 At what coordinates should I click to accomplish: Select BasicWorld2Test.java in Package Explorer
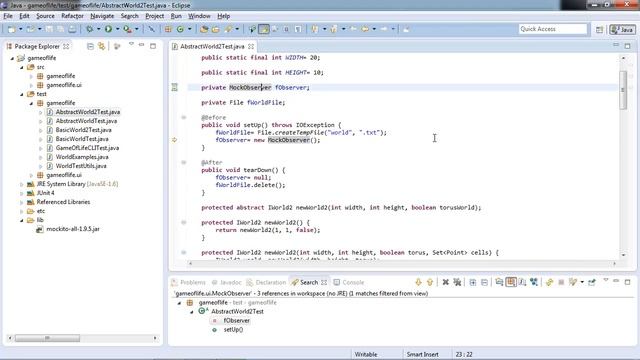click(x=83, y=130)
